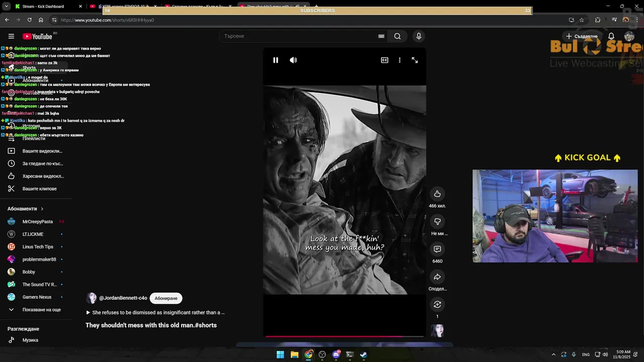This screenshot has height=362, width=644.
Task: Open the Chrome tab search dropdown
Action: 6,7
